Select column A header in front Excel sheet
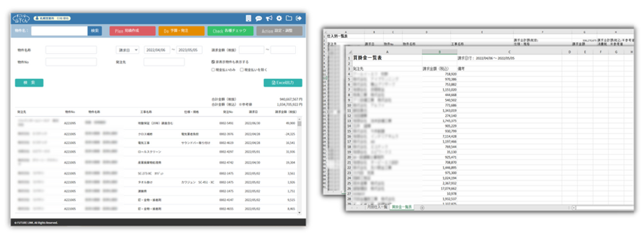This screenshot has height=242, width=644. point(387,52)
